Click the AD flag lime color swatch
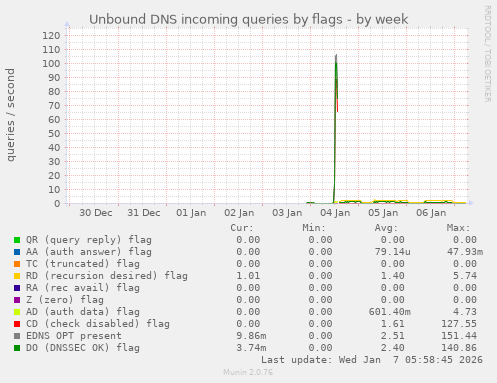The height and width of the screenshot is (383, 497). tap(17, 312)
